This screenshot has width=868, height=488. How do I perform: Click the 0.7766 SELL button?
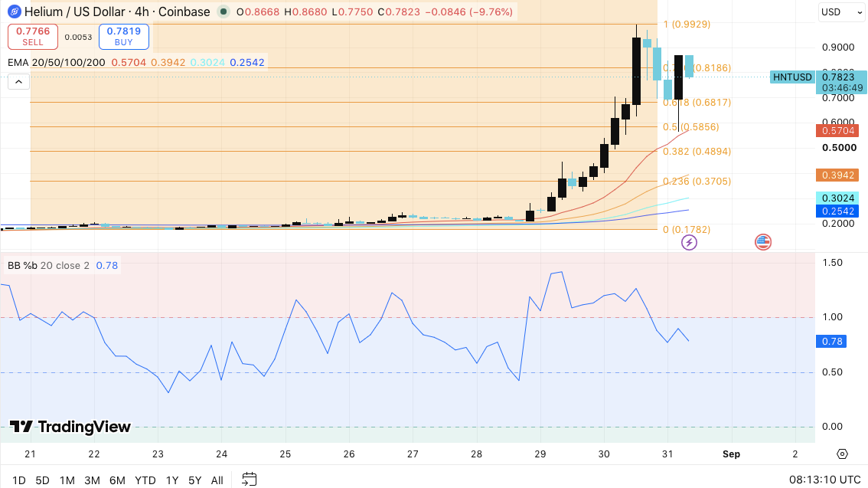pyautogui.click(x=33, y=36)
